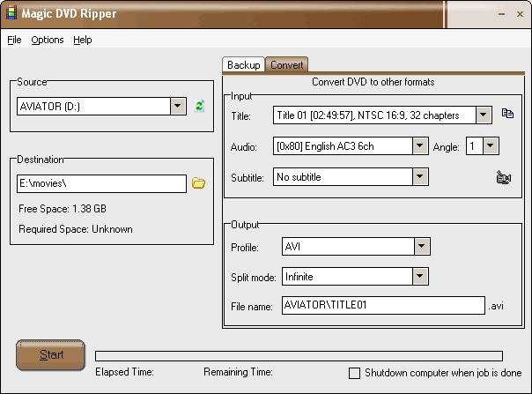
Task: Switch to the Backup tab
Action: 244,65
